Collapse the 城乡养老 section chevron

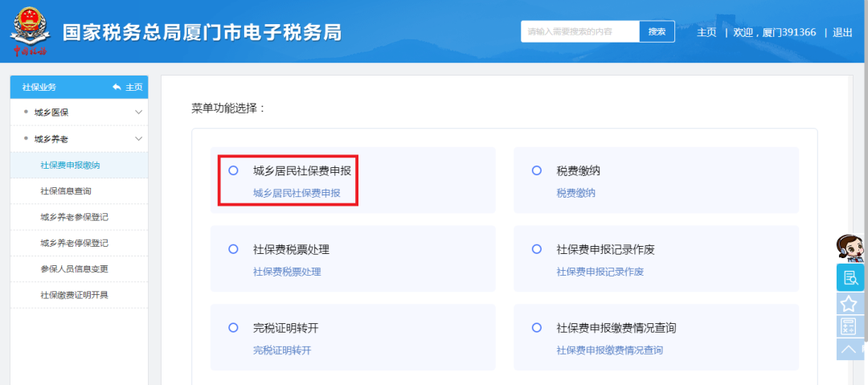point(138,138)
